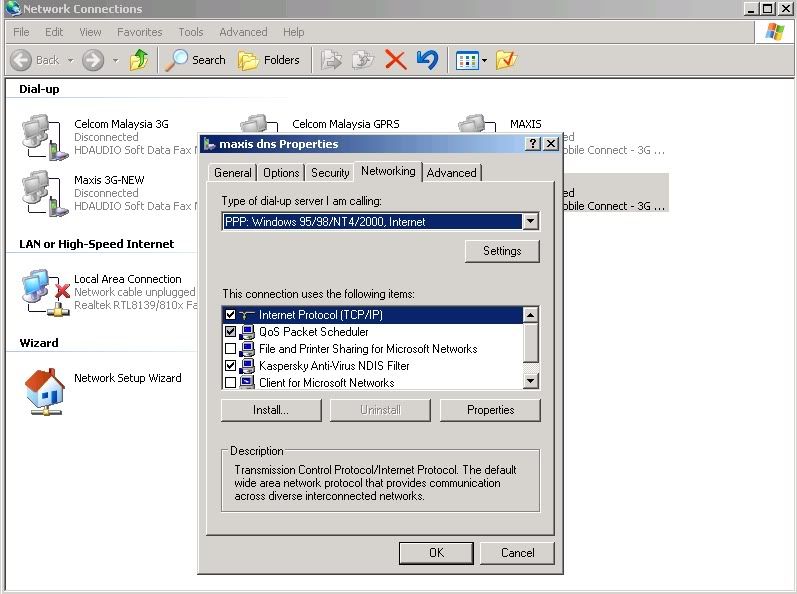This screenshot has width=797, height=594.
Task: Switch to the General tab
Action: point(232,173)
